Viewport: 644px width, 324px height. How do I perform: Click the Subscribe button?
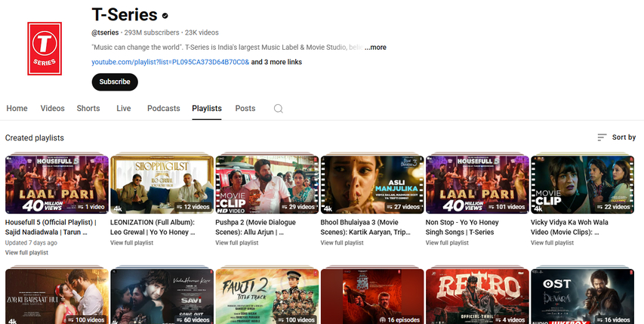(115, 82)
